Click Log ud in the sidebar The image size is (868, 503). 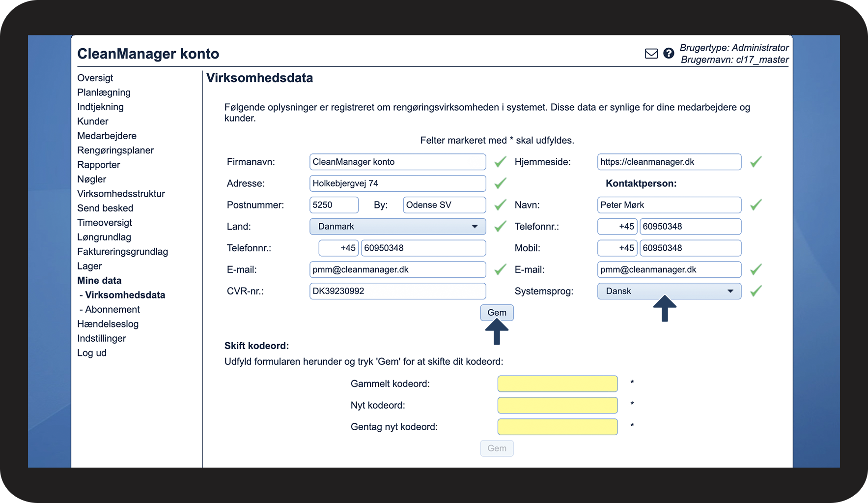pyautogui.click(x=92, y=353)
